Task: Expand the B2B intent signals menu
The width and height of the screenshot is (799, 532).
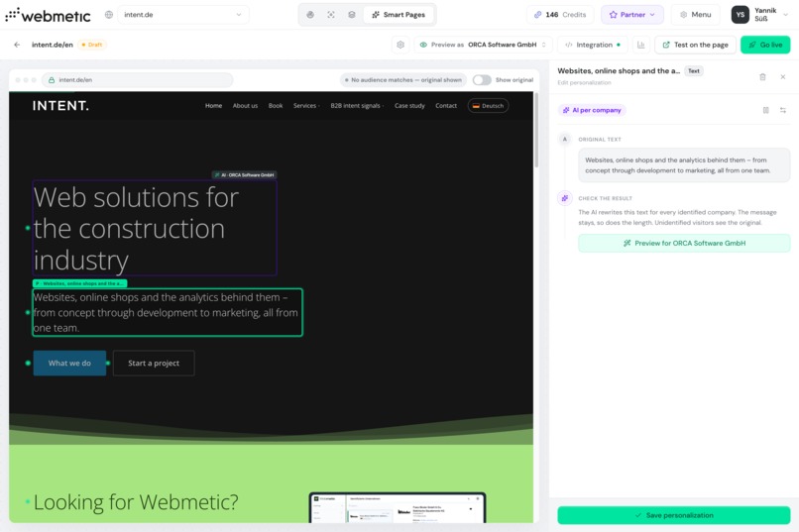Action: (357, 106)
